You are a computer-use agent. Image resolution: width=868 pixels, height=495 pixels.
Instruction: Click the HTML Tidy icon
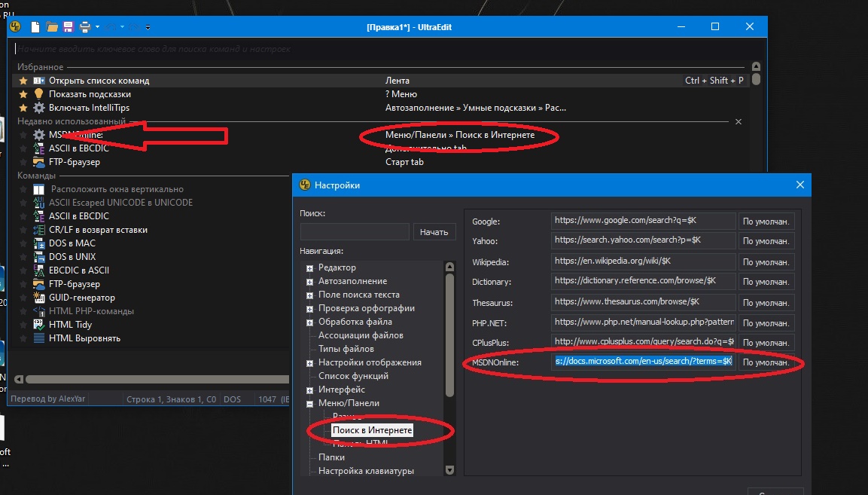[x=38, y=324]
